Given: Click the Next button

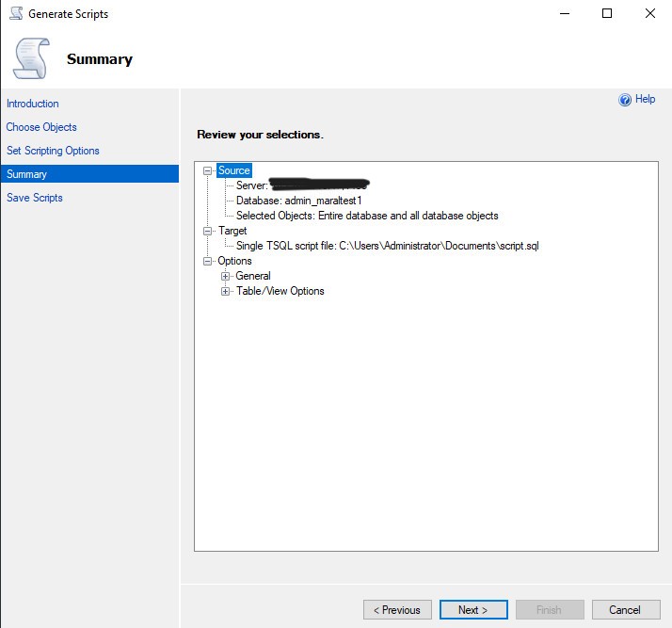Looking at the screenshot, I should point(473,610).
